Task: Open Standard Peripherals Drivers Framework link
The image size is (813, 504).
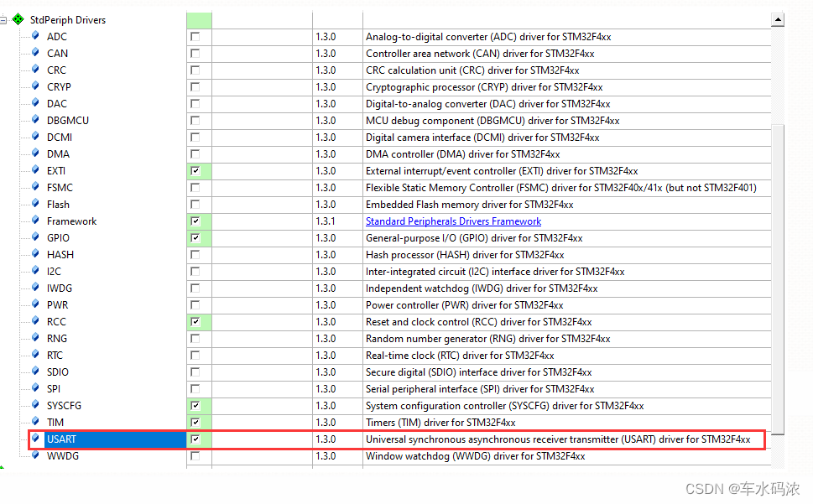Action: (x=453, y=221)
